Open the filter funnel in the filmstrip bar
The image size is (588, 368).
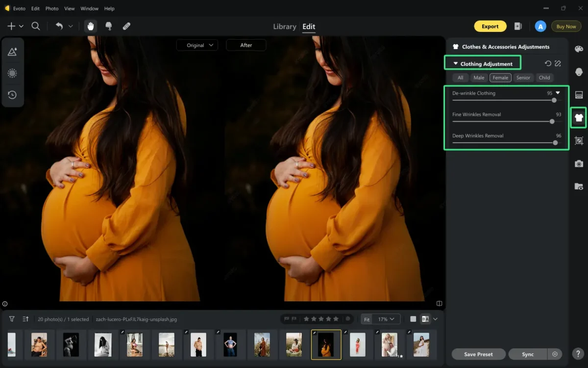click(x=12, y=319)
